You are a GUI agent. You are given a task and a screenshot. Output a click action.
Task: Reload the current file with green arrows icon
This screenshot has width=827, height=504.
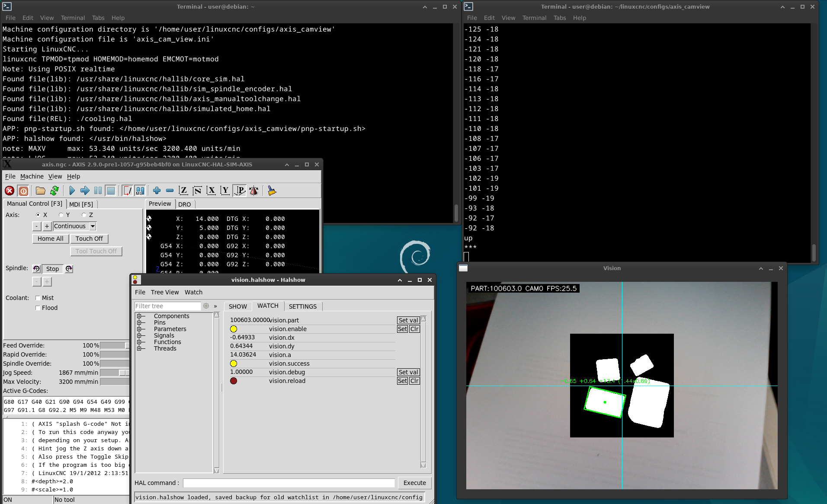(x=54, y=191)
